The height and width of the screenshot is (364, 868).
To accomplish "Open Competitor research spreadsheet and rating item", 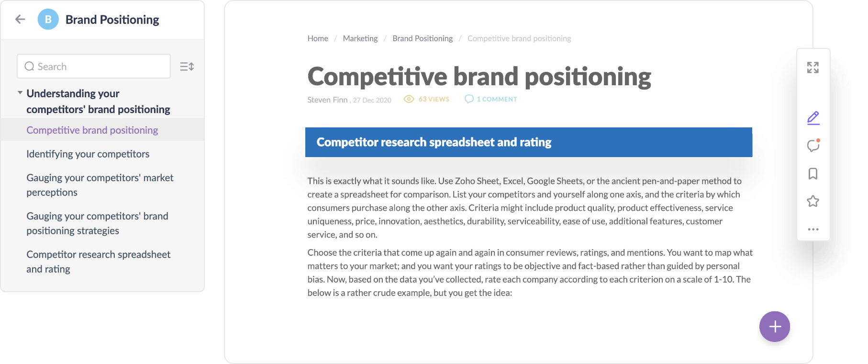I will [x=98, y=262].
